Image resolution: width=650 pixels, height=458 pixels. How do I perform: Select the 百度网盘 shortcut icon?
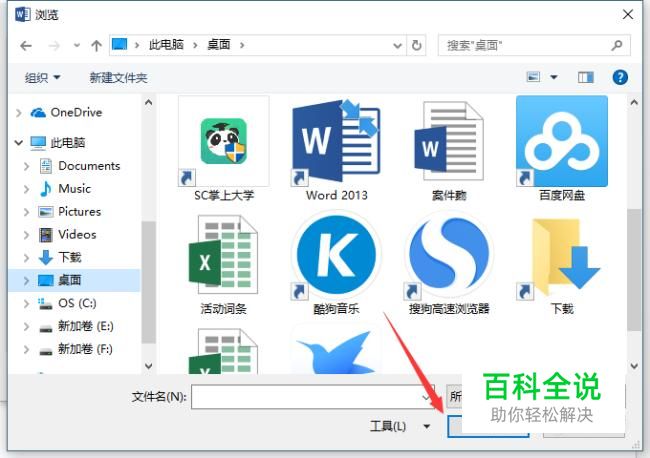[x=562, y=141]
